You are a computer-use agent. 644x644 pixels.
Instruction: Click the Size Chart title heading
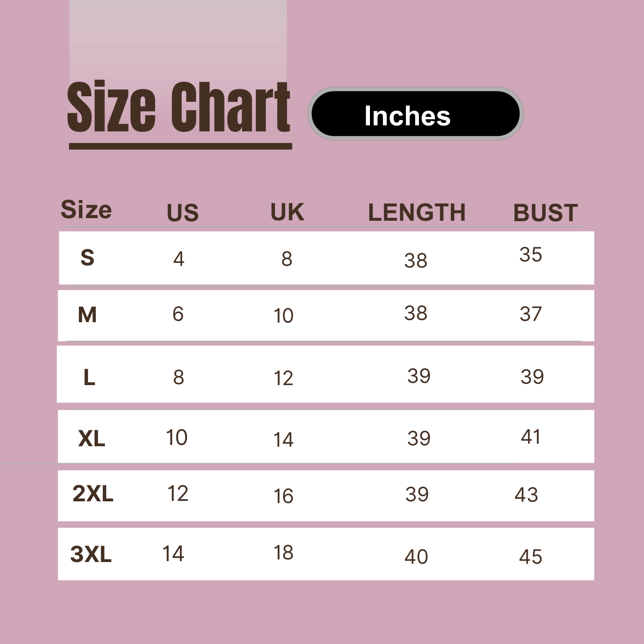point(179,107)
